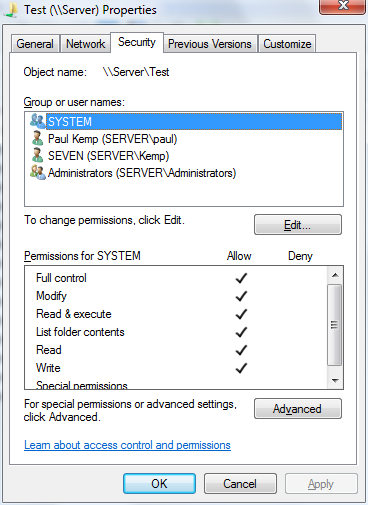Image resolution: width=368 pixels, height=505 pixels.
Task: Click the folder icon in title bar
Action: (11, 10)
